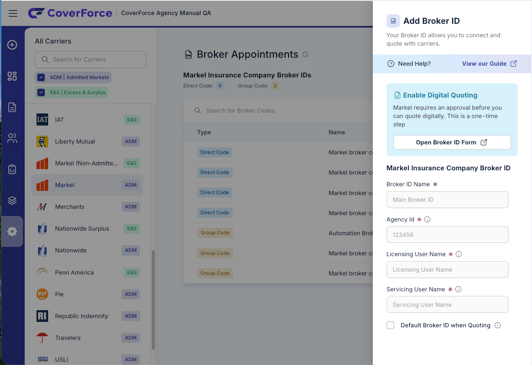Select Nationwide ADM carrier
The image size is (532, 365).
point(88,250)
